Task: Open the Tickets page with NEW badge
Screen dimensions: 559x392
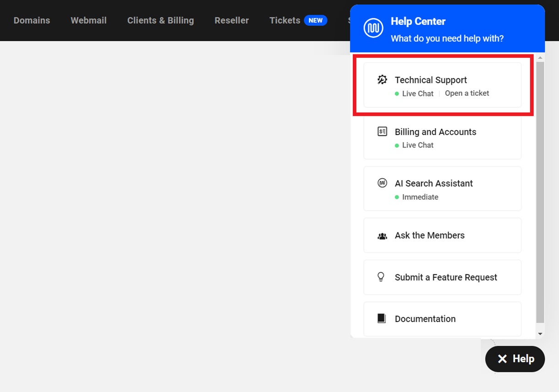Action: [285, 20]
